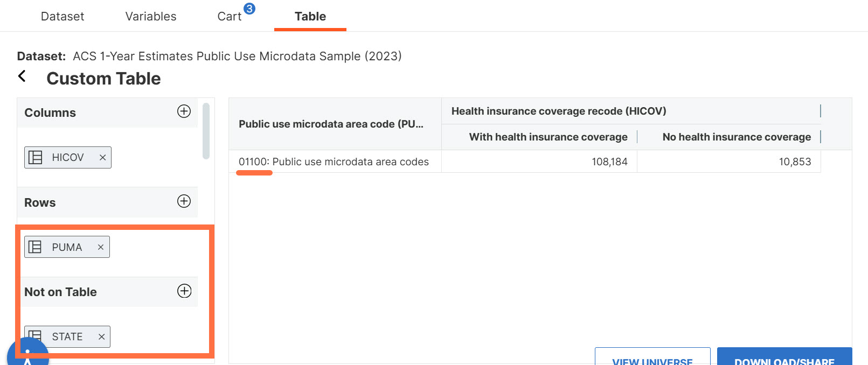Select the Table tab

click(x=310, y=16)
